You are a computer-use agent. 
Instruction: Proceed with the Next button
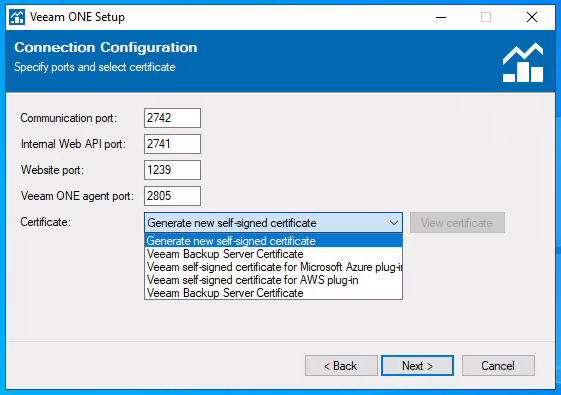[418, 366]
